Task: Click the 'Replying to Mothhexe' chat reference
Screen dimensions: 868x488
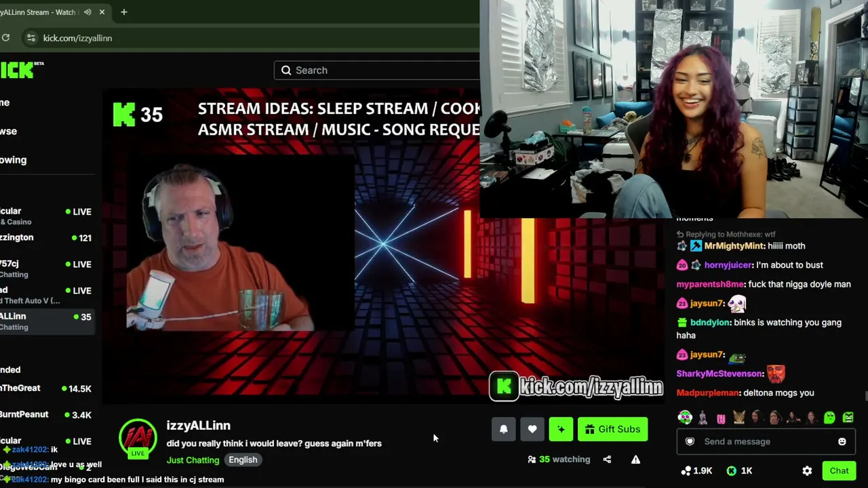Action: (x=726, y=235)
